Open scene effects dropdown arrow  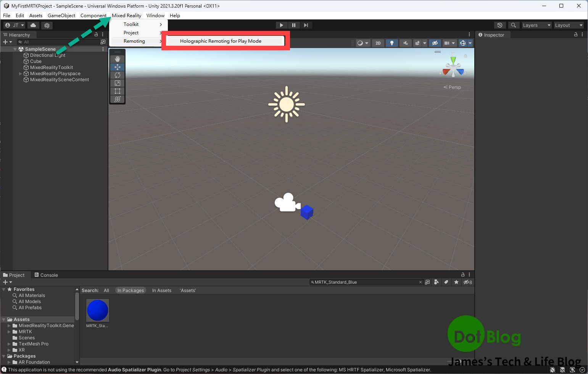tap(424, 43)
